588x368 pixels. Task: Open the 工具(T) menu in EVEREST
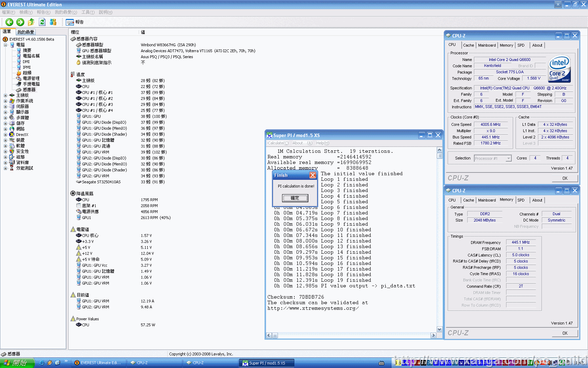tap(88, 12)
